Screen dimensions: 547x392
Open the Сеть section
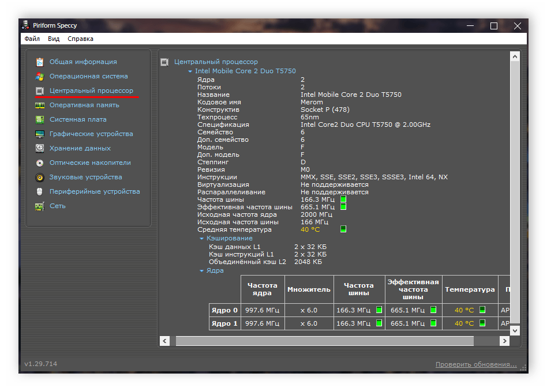tap(58, 206)
